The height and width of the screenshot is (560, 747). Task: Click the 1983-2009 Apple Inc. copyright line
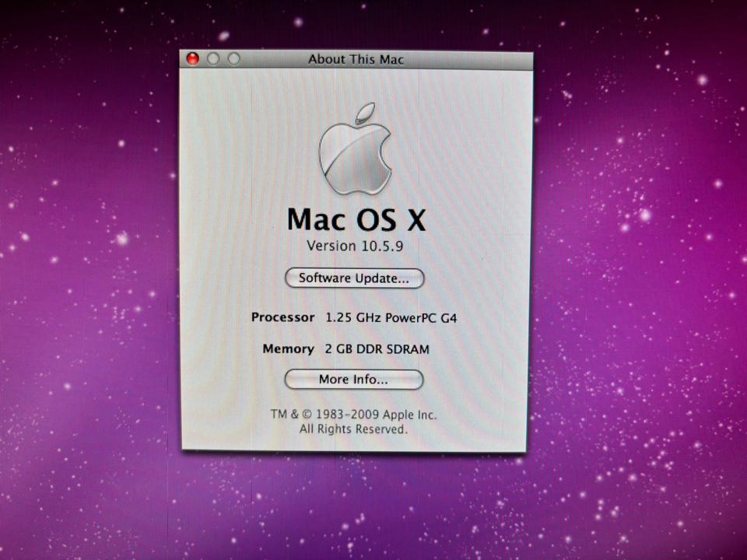[x=353, y=415]
